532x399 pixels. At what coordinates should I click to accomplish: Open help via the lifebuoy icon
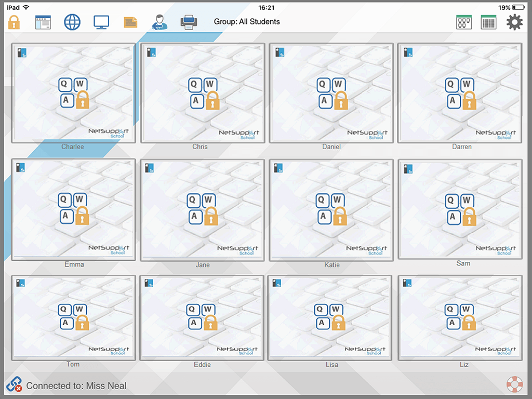point(514,384)
